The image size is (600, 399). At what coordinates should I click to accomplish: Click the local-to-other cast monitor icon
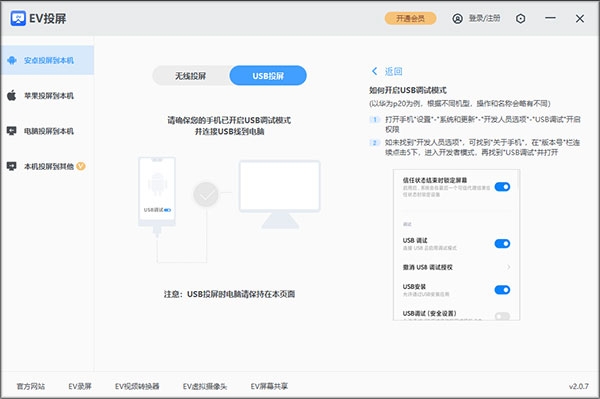[x=11, y=166]
